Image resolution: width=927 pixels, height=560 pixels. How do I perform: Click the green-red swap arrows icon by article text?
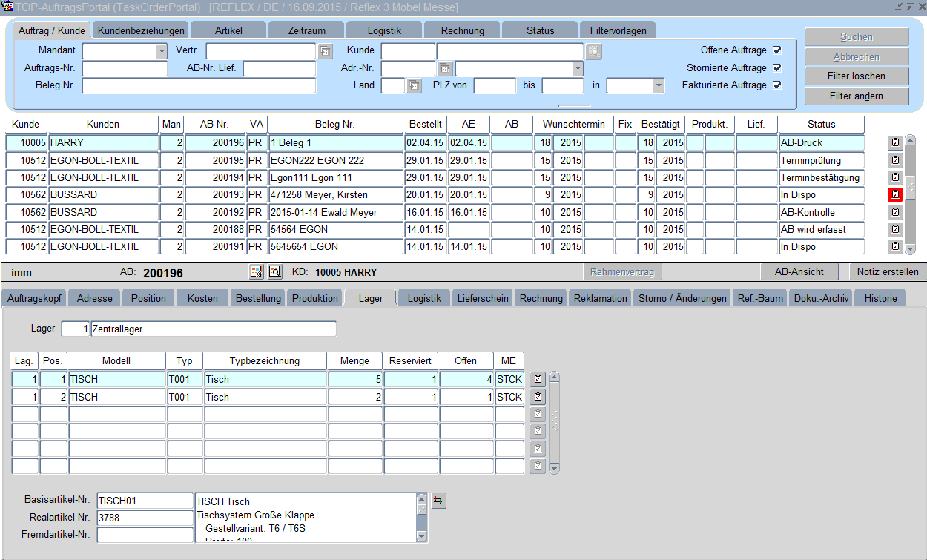pos(438,501)
